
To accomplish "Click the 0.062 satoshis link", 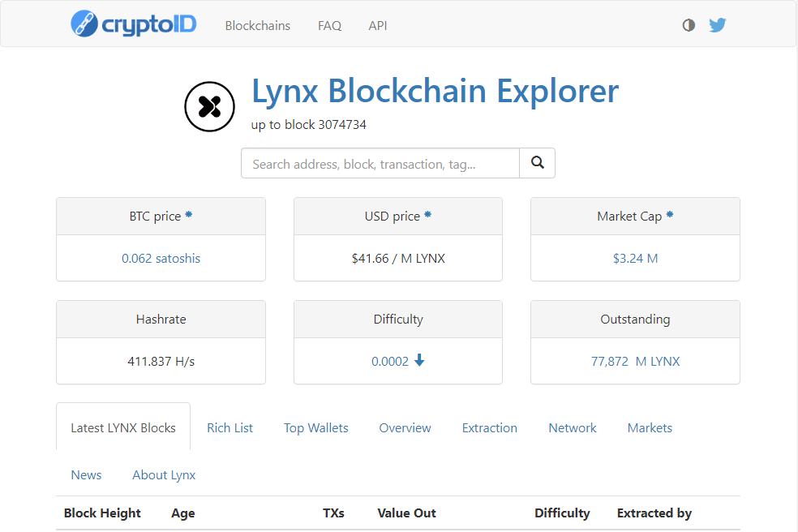I will tap(161, 258).
